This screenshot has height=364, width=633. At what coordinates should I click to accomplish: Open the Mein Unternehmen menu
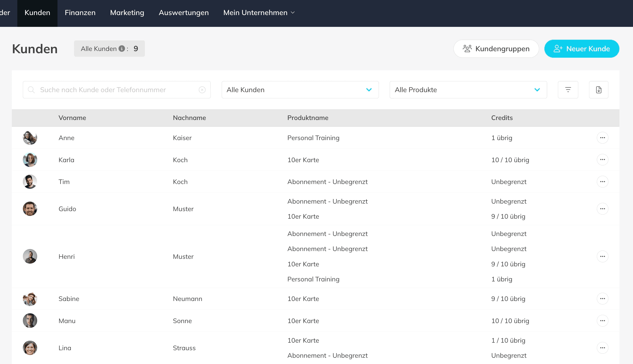259,13
